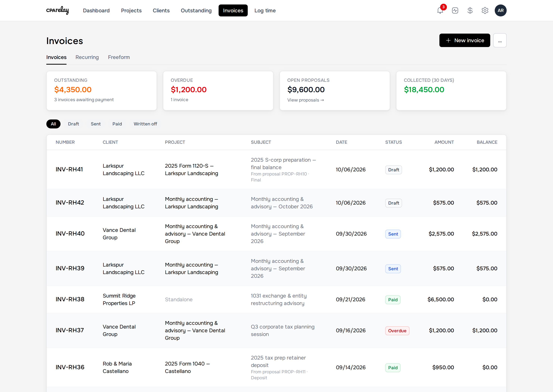This screenshot has width=553, height=392.
Task: Filter invoices by Written off
Action: pos(145,124)
